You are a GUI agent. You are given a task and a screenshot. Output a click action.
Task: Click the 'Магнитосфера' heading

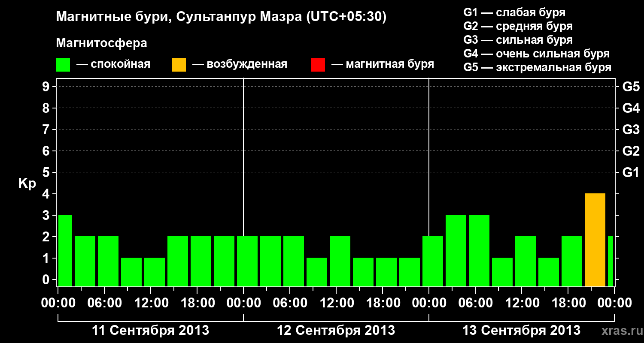pos(101,43)
